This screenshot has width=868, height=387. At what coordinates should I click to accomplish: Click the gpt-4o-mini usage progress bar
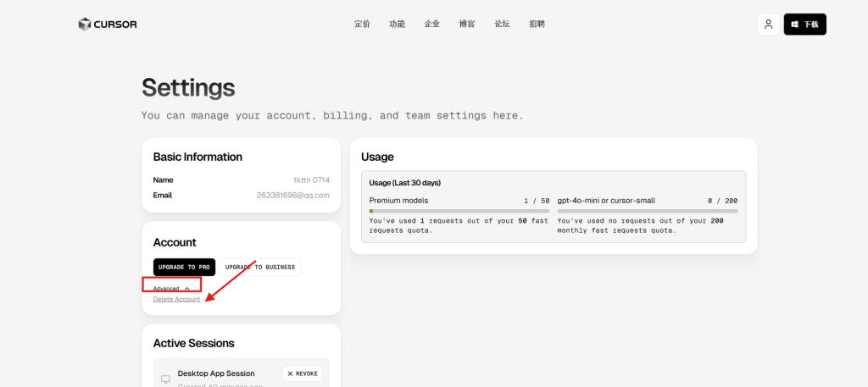click(x=648, y=211)
